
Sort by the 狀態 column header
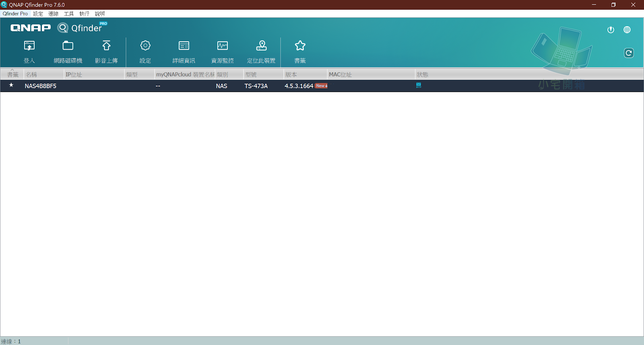click(x=529, y=74)
